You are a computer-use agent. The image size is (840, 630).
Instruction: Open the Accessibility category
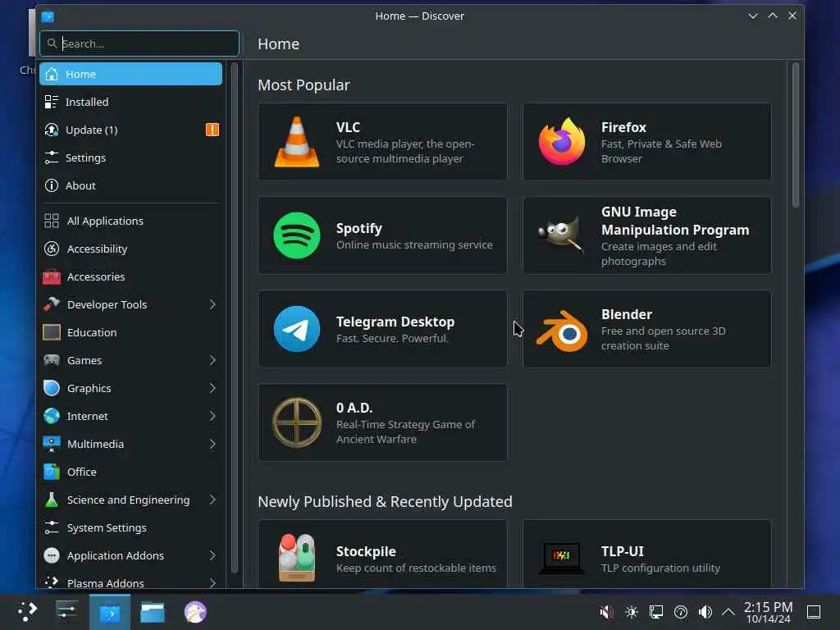coord(130,249)
